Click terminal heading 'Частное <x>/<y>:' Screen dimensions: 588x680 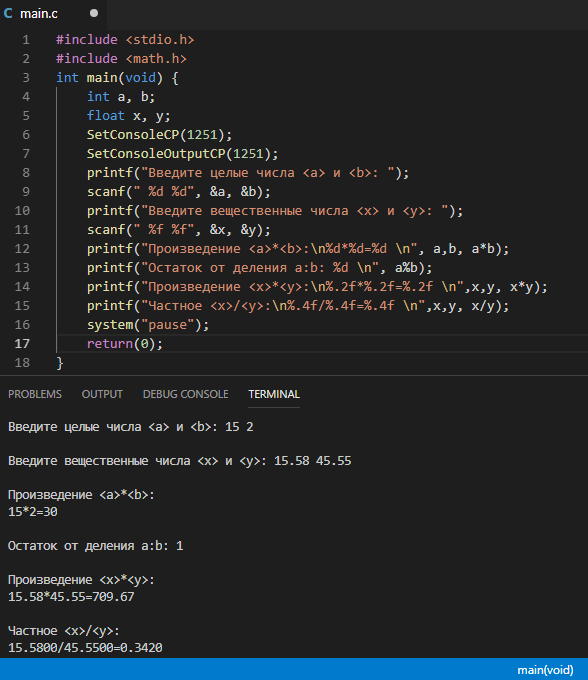tap(63, 631)
